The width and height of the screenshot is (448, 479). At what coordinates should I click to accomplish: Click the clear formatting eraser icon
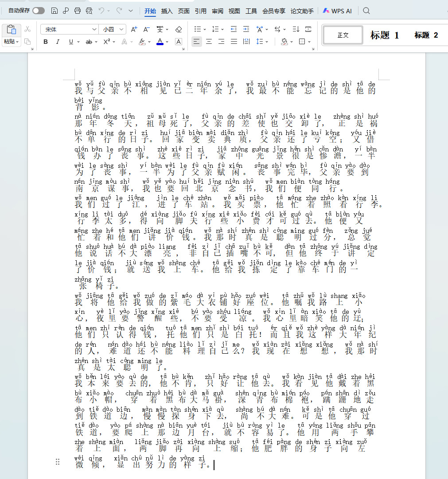click(x=179, y=29)
